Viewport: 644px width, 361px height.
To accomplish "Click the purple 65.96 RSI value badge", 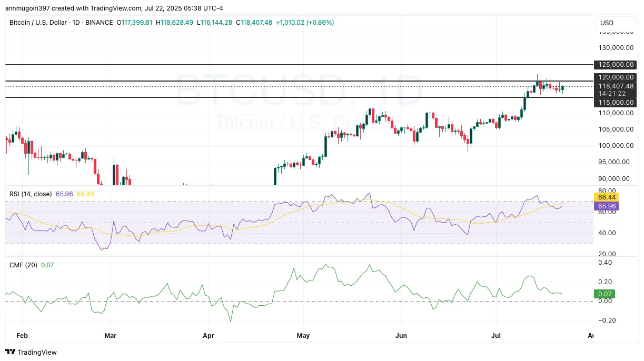I will point(606,206).
